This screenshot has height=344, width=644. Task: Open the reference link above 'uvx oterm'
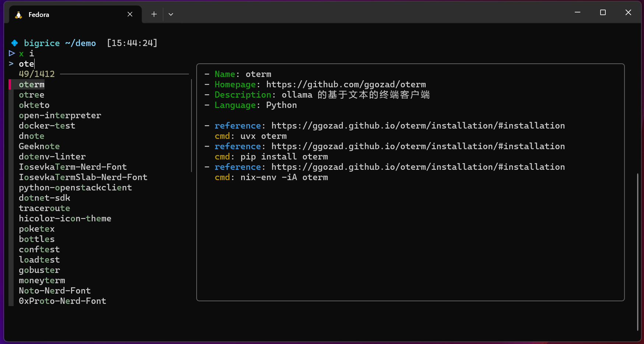coord(418,126)
